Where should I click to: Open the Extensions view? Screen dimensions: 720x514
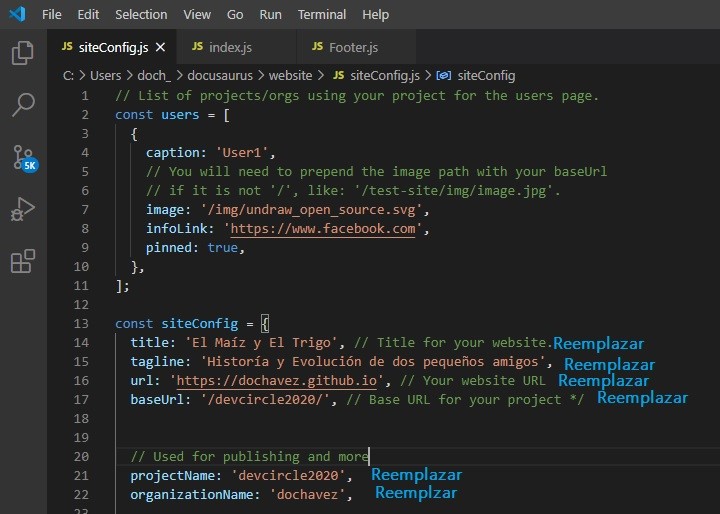point(22,261)
